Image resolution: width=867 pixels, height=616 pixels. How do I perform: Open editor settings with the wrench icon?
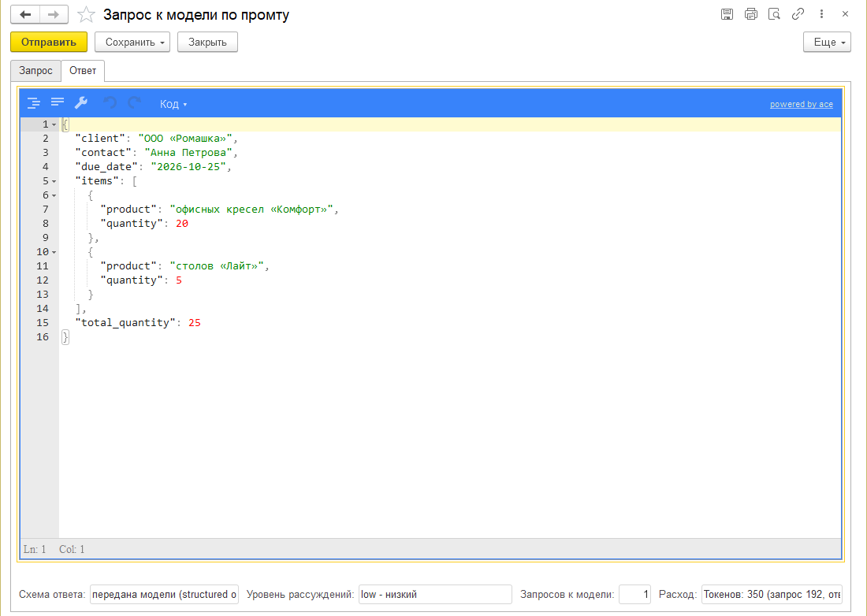(x=81, y=102)
